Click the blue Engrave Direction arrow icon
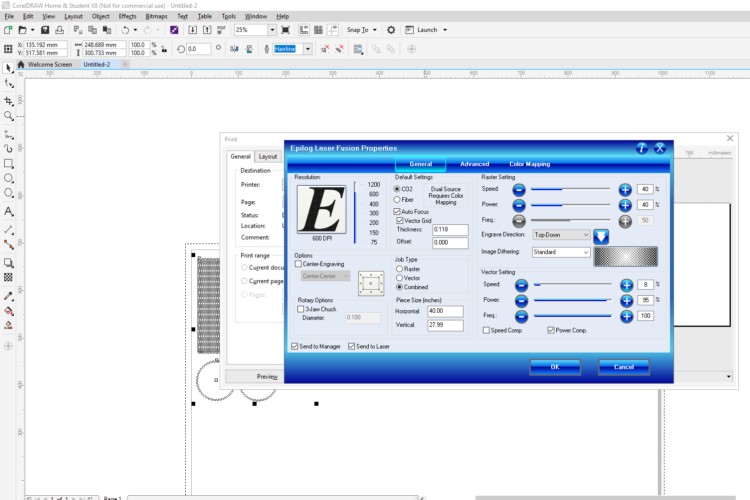 [601, 236]
